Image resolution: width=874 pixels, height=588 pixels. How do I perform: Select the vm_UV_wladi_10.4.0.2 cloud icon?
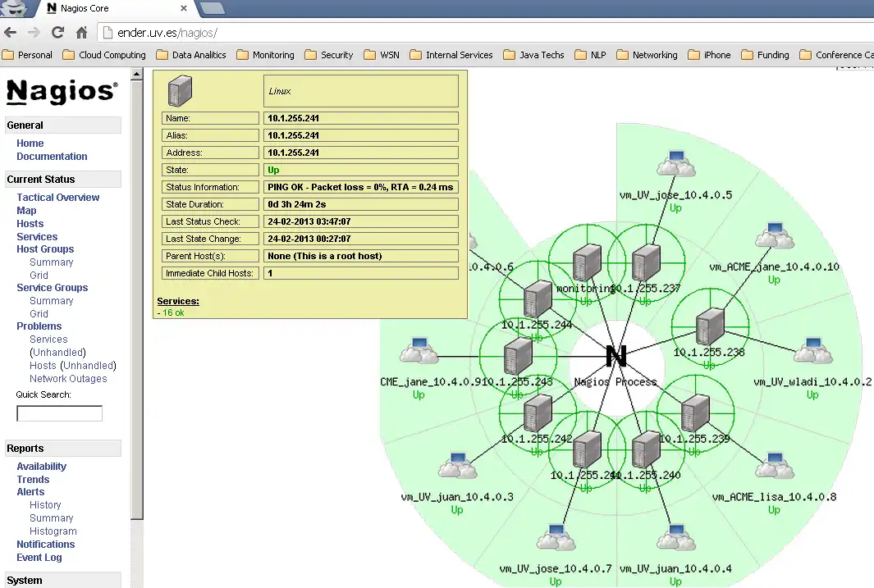tap(812, 351)
